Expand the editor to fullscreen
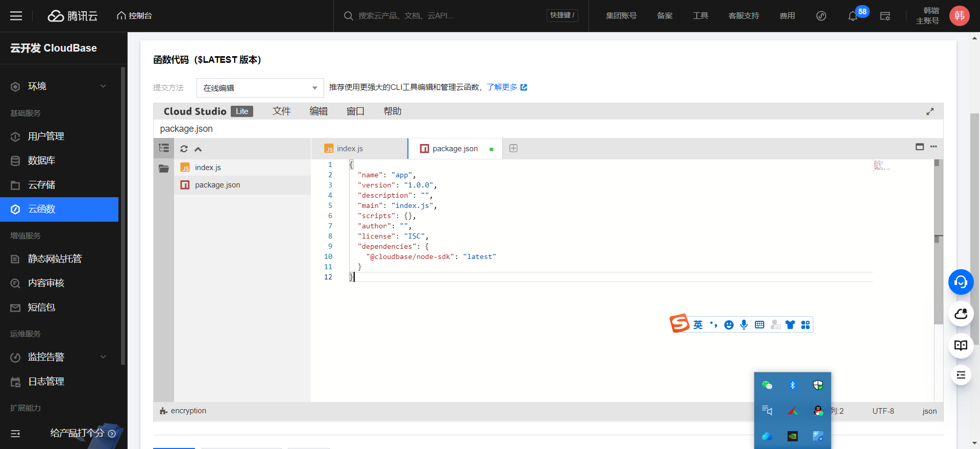 tap(930, 111)
